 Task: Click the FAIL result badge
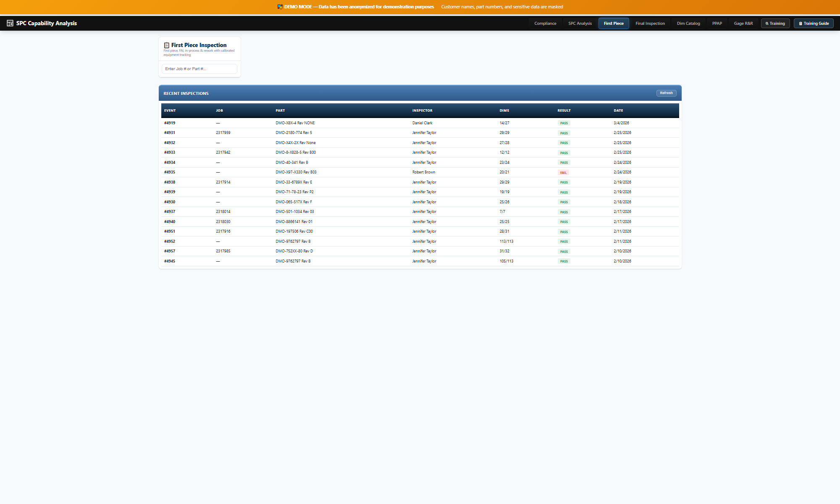point(563,173)
